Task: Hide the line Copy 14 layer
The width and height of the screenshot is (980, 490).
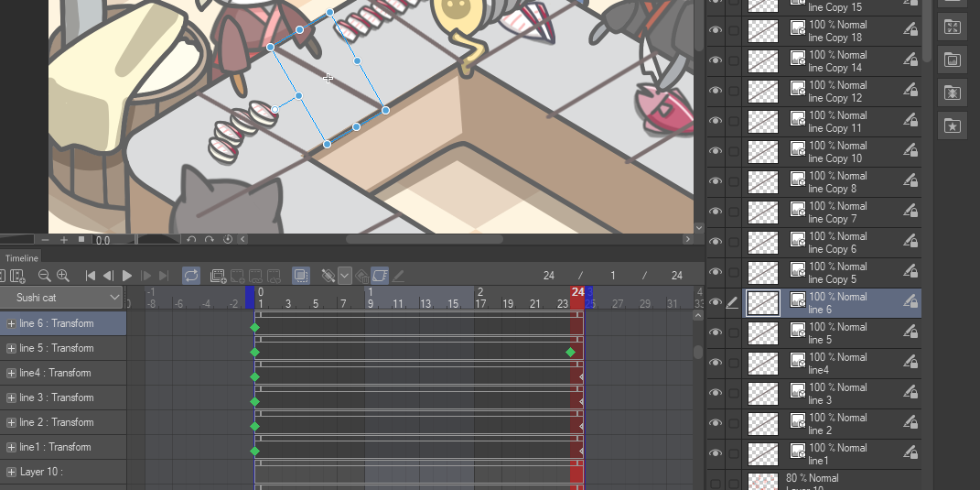Action: coord(715,60)
